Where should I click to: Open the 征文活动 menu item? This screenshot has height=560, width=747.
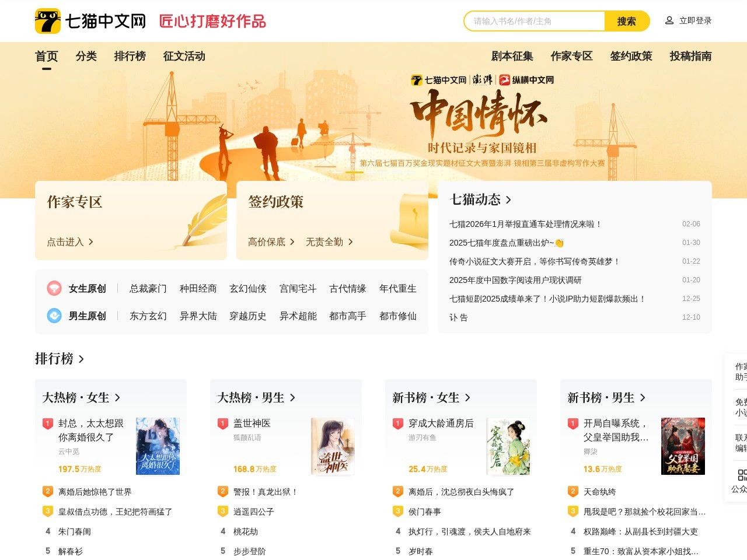click(183, 56)
